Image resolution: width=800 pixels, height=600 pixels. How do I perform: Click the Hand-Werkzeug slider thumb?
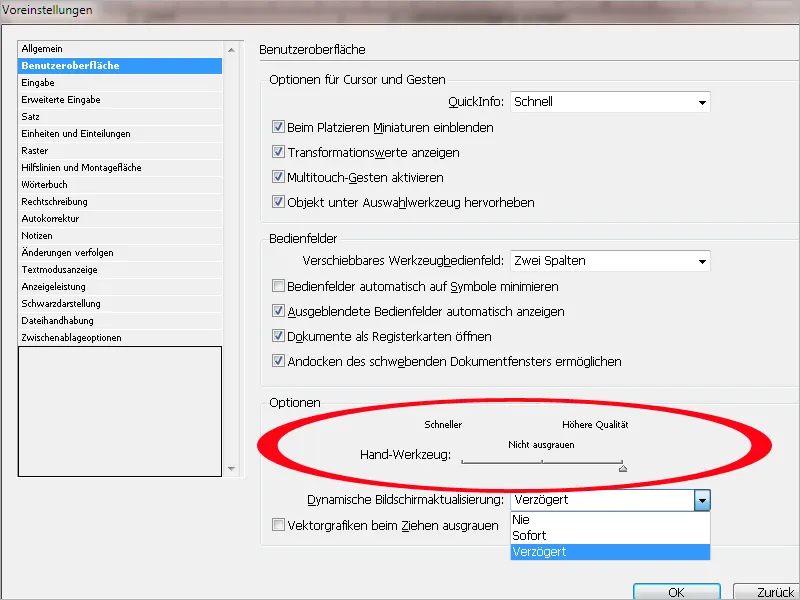point(622,467)
